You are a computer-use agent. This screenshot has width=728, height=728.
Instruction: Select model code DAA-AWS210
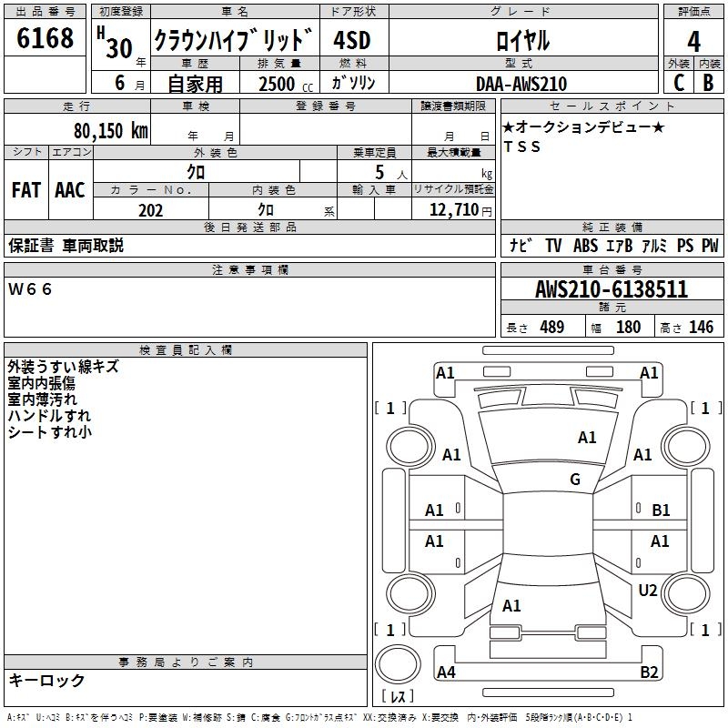(x=521, y=84)
